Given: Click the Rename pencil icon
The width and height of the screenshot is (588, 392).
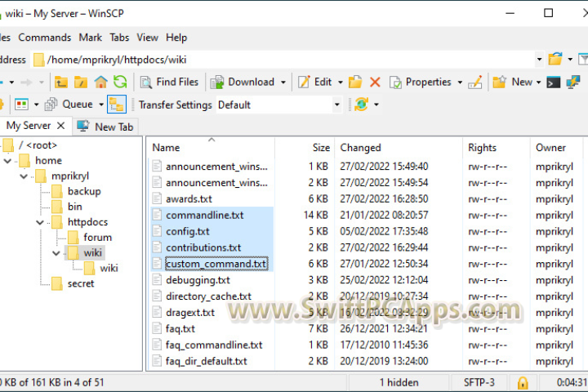Looking at the screenshot, I should point(475,82).
